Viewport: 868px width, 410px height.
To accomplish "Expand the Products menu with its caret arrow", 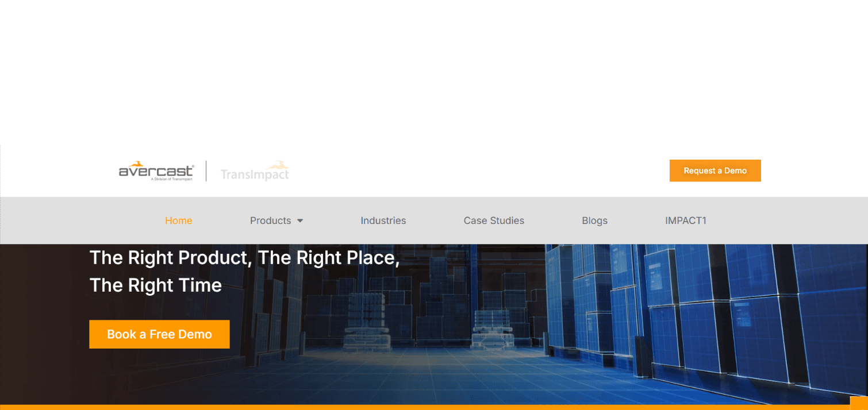I will pyautogui.click(x=300, y=221).
